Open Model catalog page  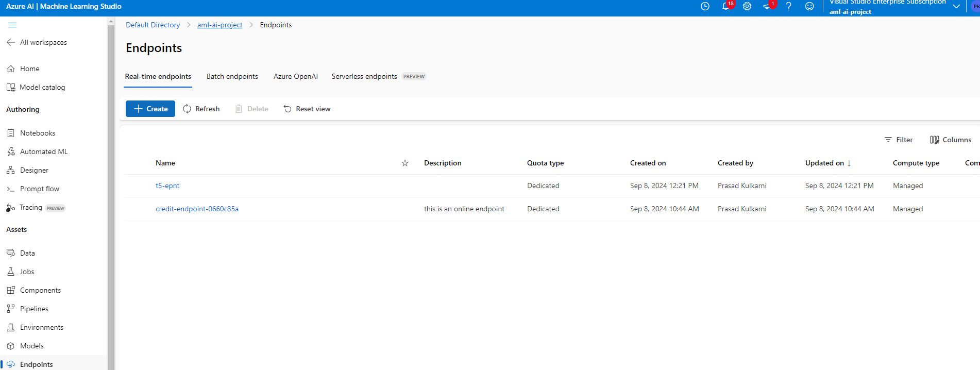pyautogui.click(x=36, y=87)
